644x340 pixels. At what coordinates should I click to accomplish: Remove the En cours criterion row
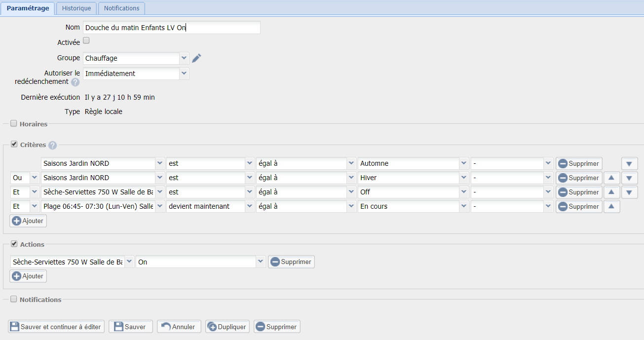[579, 206]
